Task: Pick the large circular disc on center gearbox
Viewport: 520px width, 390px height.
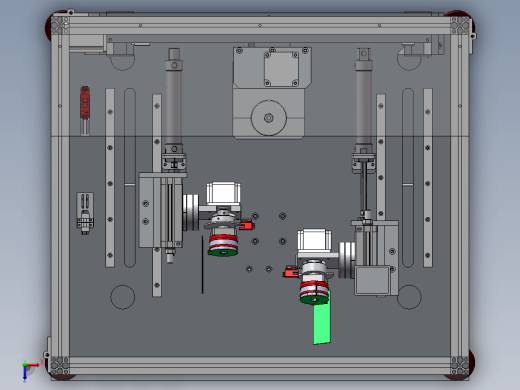Action: point(269,118)
